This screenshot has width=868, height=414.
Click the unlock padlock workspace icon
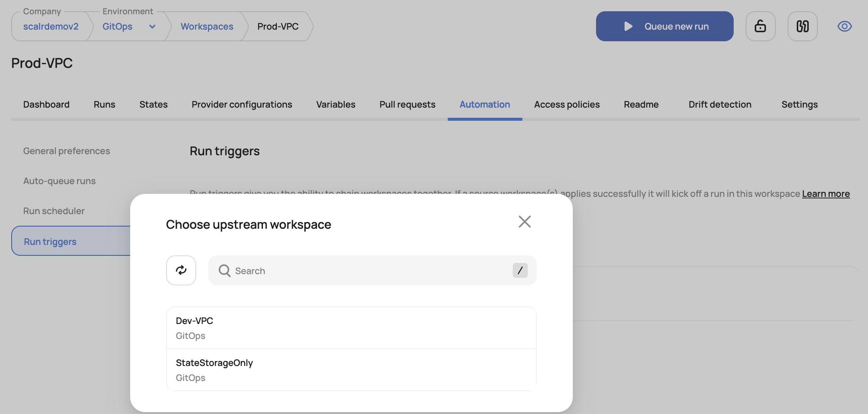pos(760,26)
